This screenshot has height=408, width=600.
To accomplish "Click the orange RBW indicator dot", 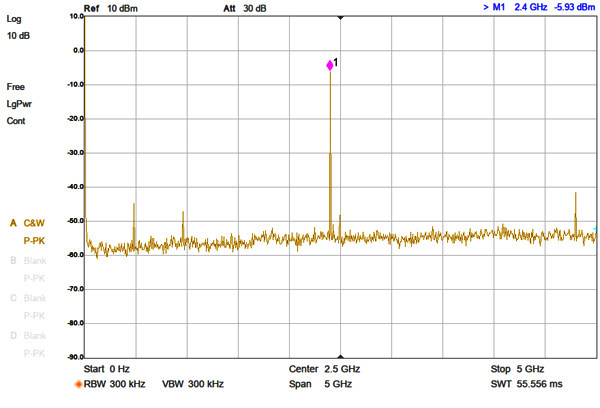I will (x=78, y=384).
